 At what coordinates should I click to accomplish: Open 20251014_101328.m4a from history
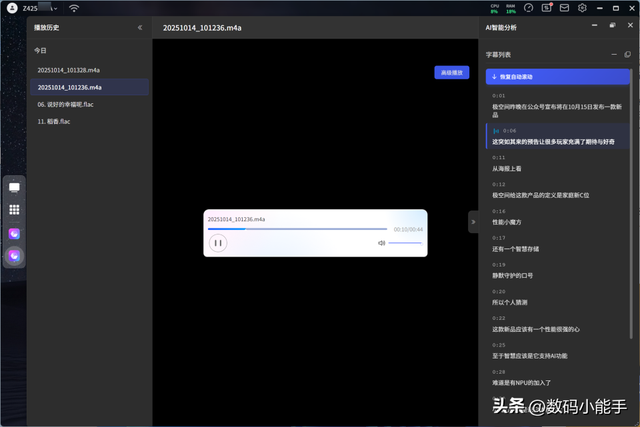(69, 70)
